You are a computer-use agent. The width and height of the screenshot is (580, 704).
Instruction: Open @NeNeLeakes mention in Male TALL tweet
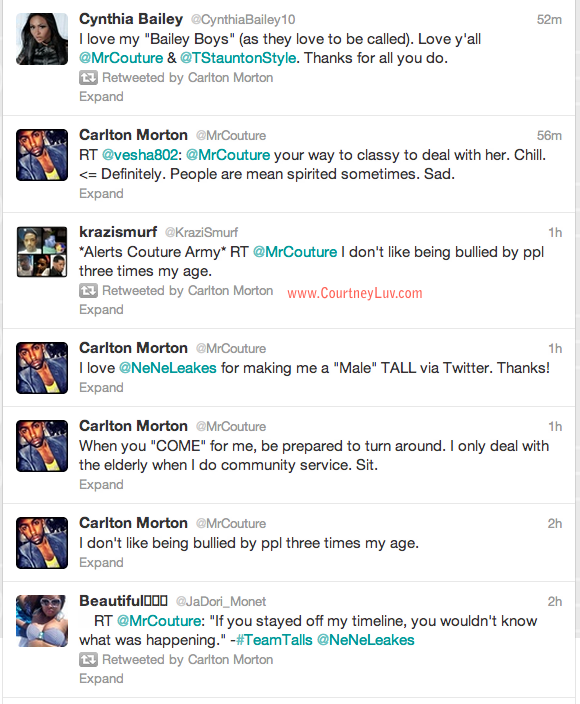pyautogui.click(x=167, y=368)
